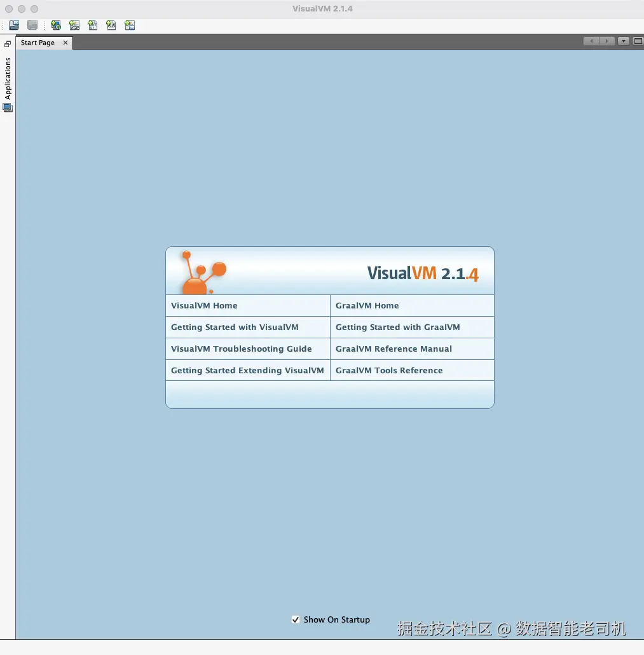Click the orange VisualVM logo graphic
This screenshot has height=655, width=644.
204,272
